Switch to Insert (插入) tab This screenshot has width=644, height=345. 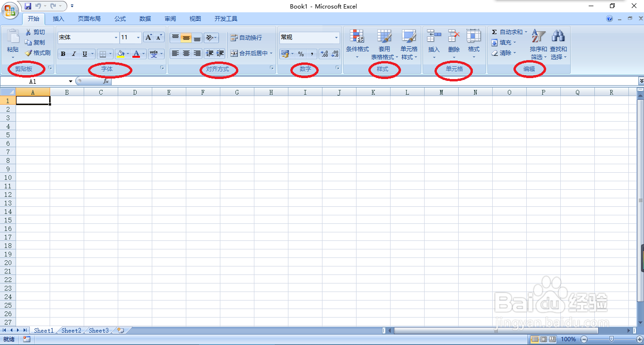coord(59,19)
